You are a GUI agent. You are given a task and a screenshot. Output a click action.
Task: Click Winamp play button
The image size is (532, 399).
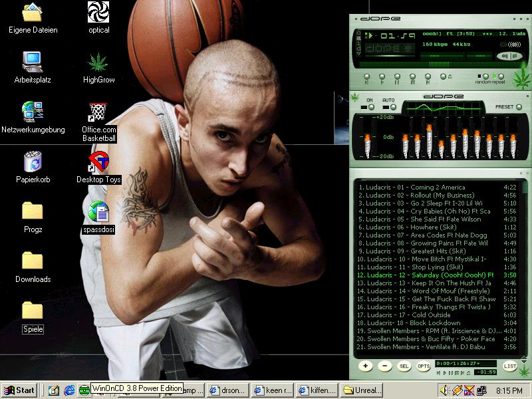click(x=382, y=77)
